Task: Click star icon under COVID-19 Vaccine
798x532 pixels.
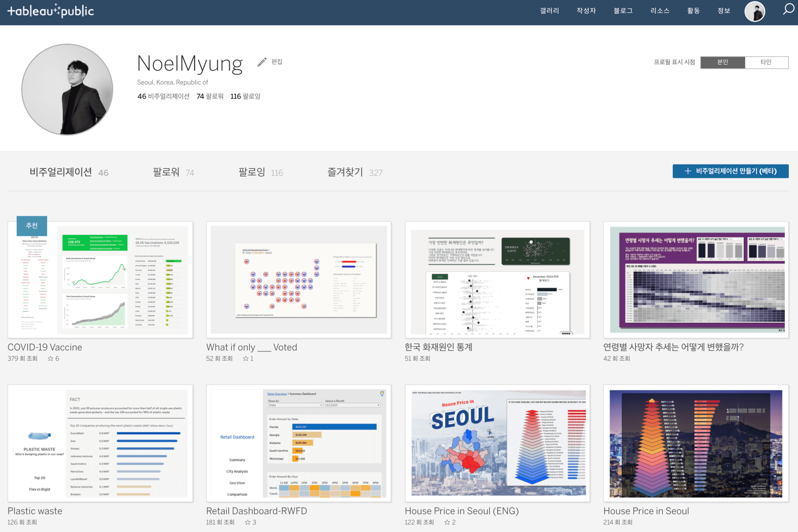Action: (x=51, y=358)
